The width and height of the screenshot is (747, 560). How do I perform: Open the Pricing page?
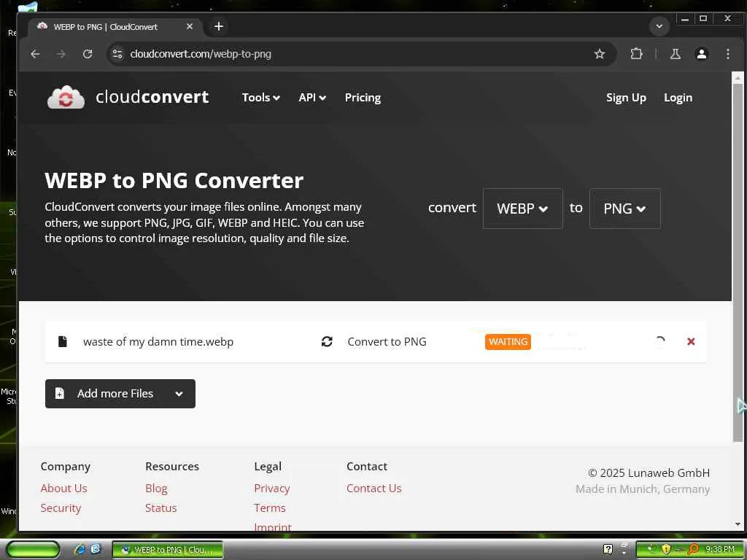pyautogui.click(x=363, y=98)
